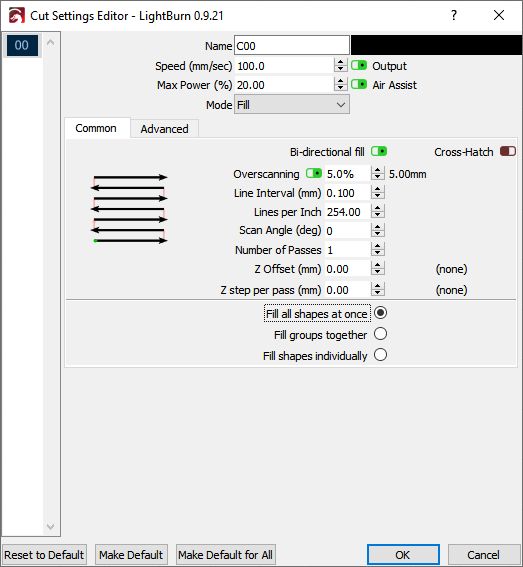The image size is (523, 567).
Task: Click the help question mark button
Action: click(x=454, y=15)
